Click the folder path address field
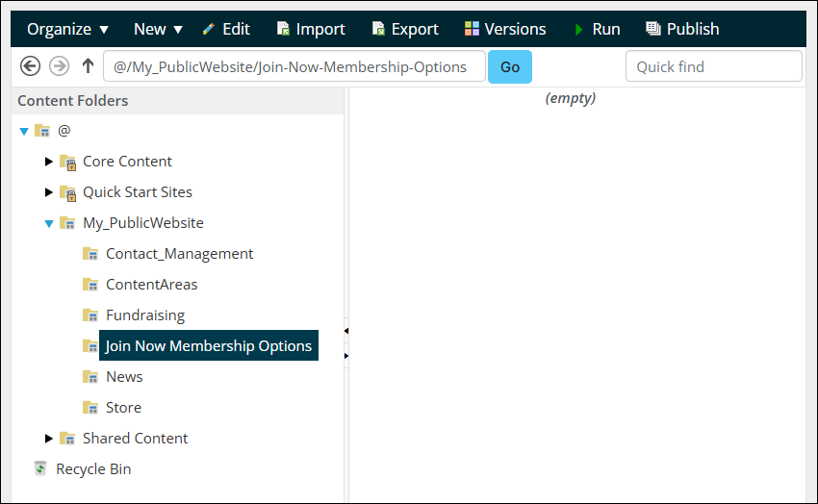Screen dimensions: 818x504 [294, 66]
